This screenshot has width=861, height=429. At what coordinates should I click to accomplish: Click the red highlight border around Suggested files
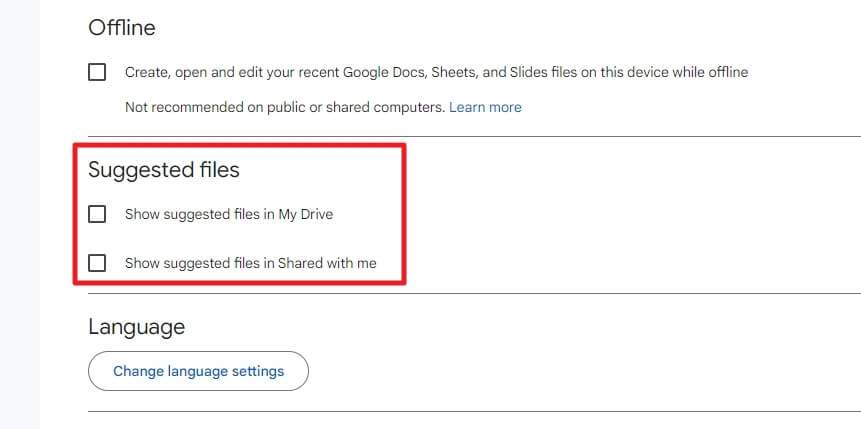[x=239, y=146]
